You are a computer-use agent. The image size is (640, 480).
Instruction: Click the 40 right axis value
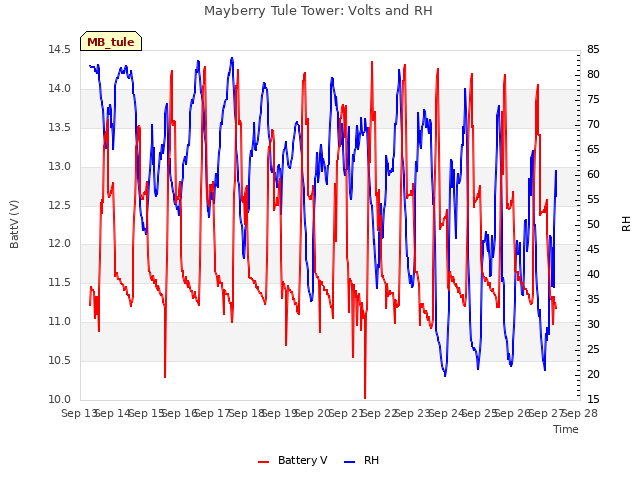coord(593,274)
